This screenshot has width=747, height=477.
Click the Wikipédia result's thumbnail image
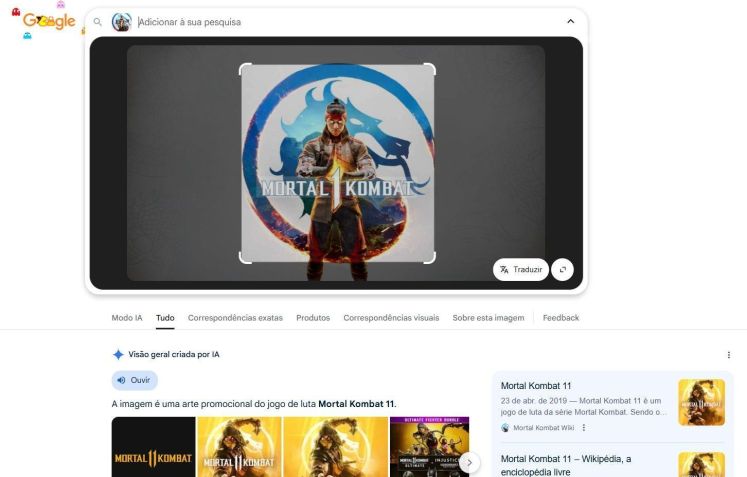tap(701, 465)
